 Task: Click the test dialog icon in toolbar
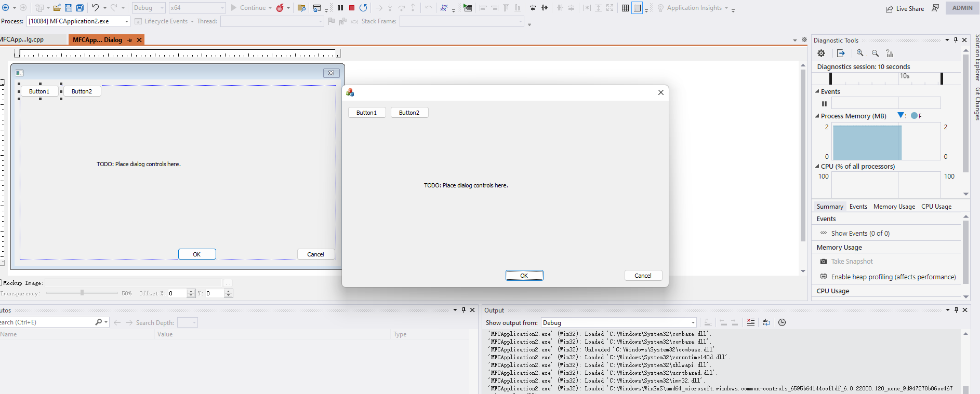pos(468,8)
